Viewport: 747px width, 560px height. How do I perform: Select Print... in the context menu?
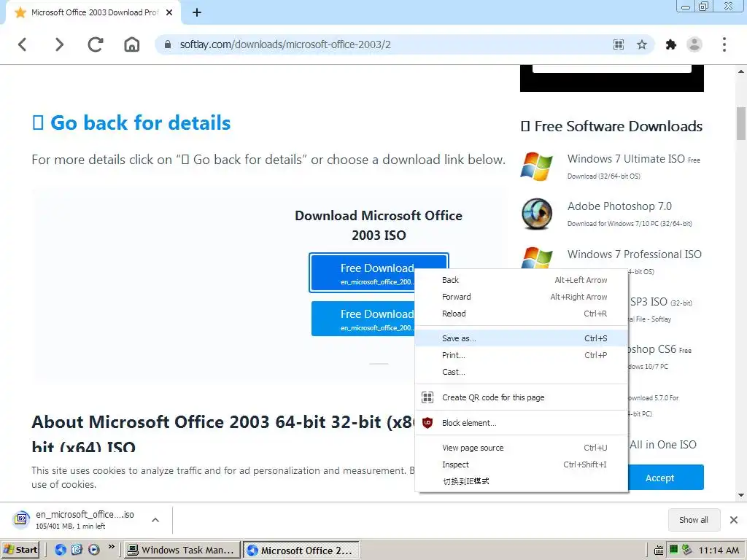coord(521,355)
